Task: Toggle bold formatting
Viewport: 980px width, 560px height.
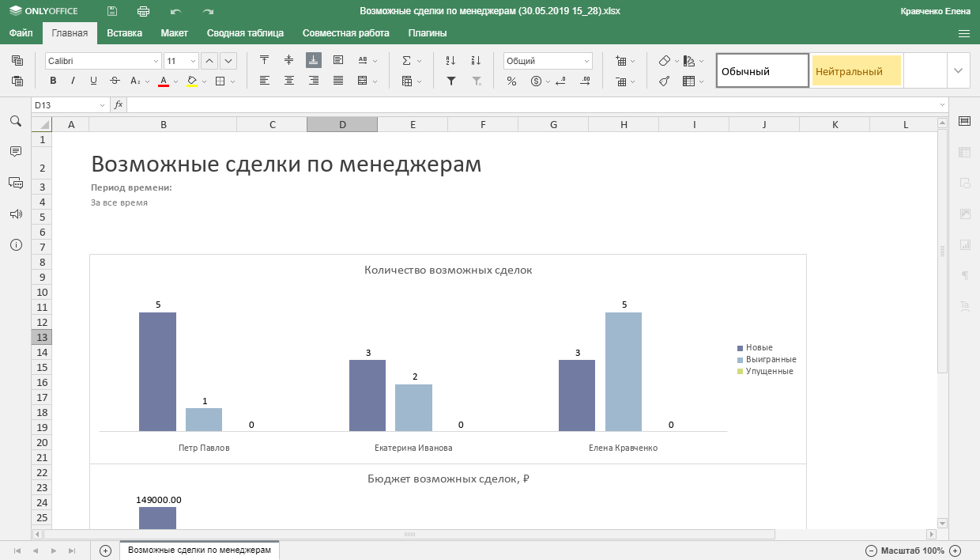Action: (x=53, y=81)
